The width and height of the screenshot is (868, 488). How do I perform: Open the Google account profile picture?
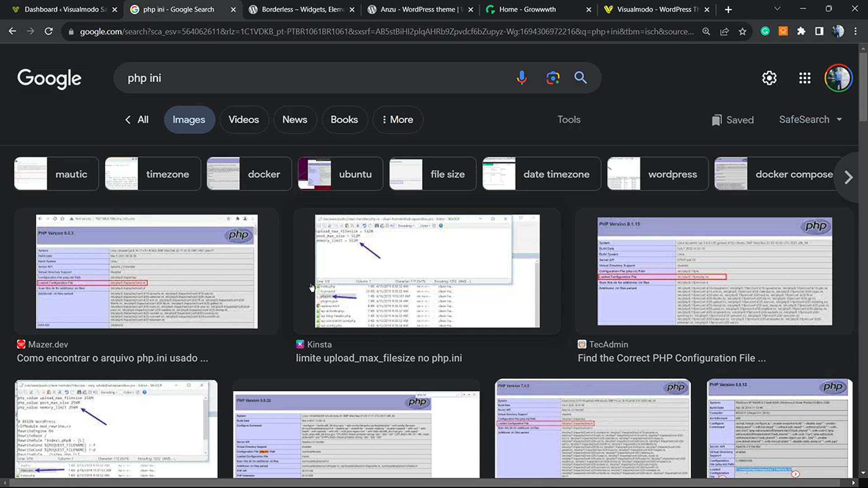839,78
